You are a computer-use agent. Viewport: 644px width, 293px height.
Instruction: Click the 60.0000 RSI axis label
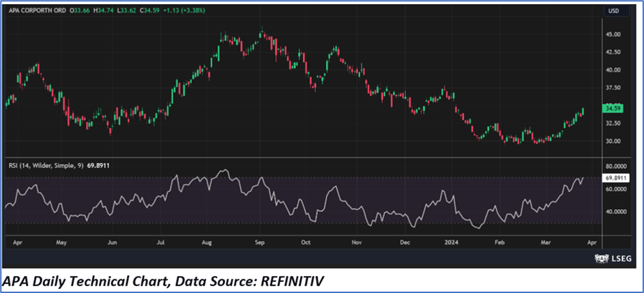(615, 189)
